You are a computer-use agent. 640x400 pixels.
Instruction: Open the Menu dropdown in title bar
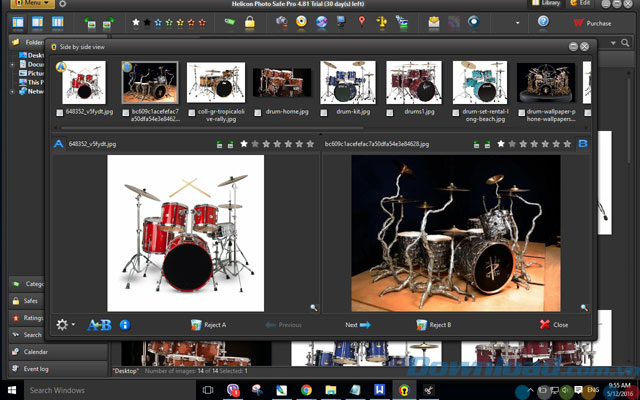tap(35, 4)
